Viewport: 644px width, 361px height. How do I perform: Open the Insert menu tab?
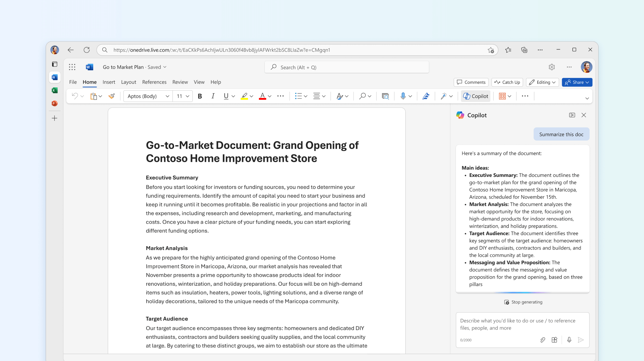coord(108,82)
